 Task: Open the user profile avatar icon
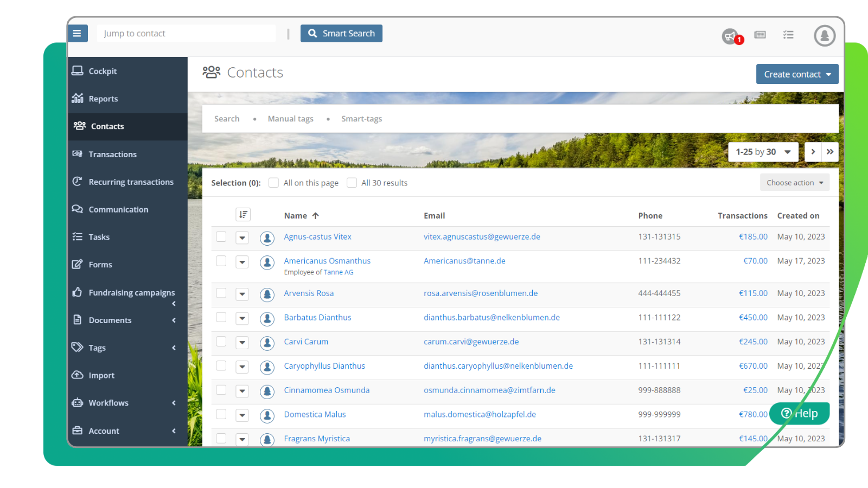pos(824,35)
